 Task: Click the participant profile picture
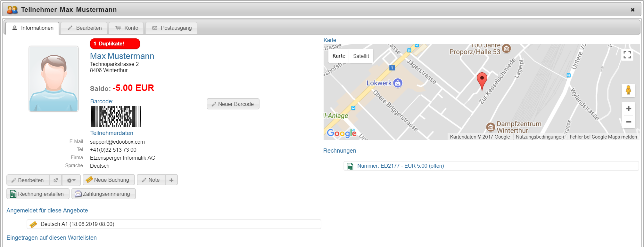point(54,79)
